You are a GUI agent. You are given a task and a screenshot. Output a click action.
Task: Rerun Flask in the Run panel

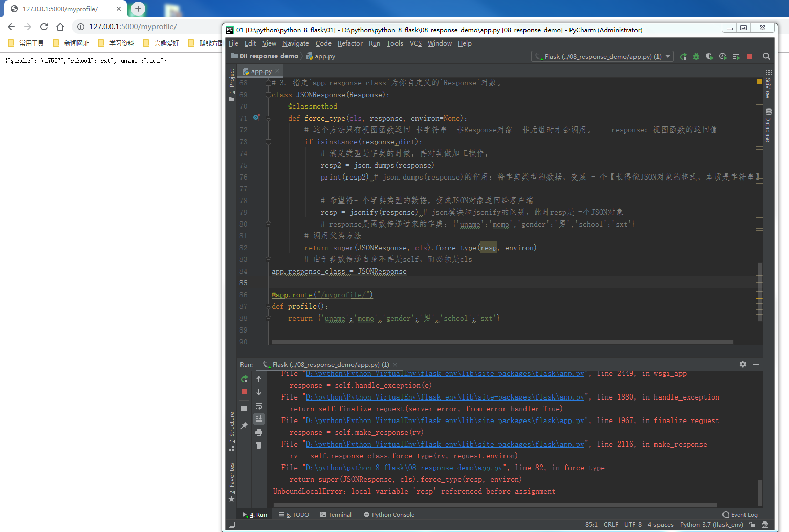244,379
